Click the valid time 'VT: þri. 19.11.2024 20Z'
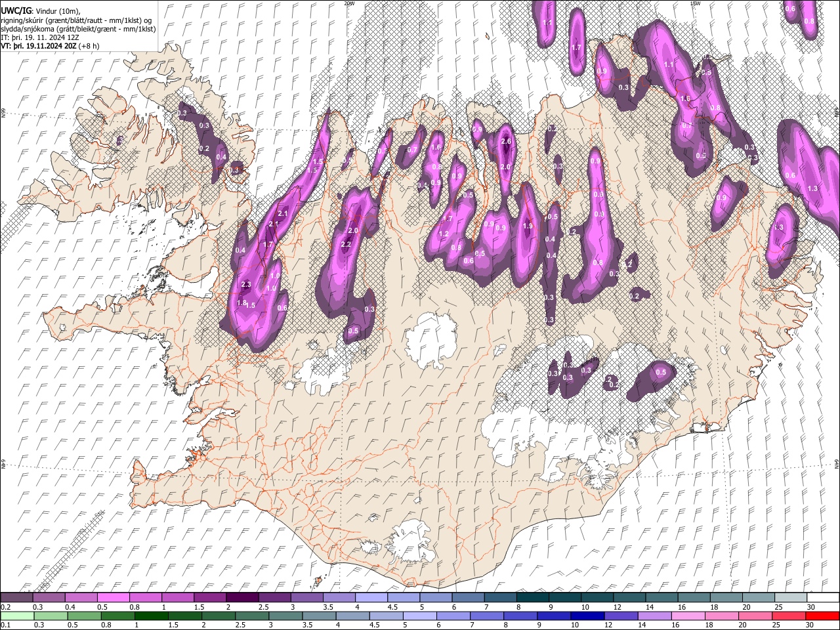840x630 pixels. [39, 46]
